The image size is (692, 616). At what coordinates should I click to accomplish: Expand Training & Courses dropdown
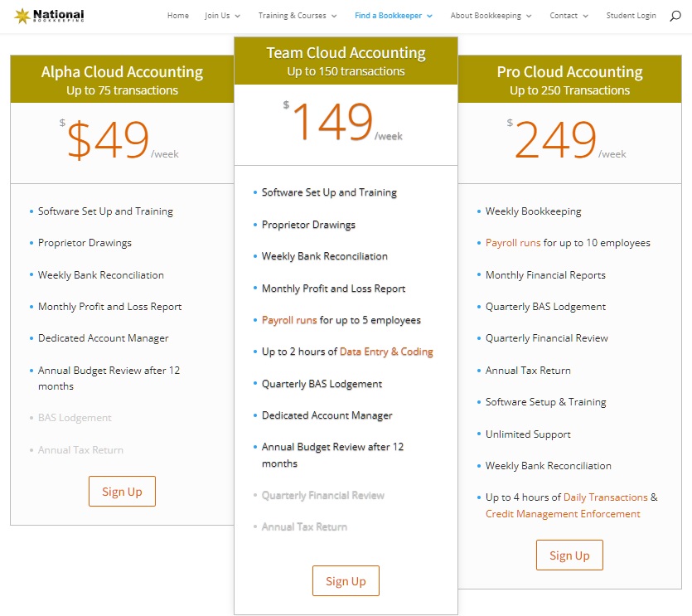[x=298, y=16]
